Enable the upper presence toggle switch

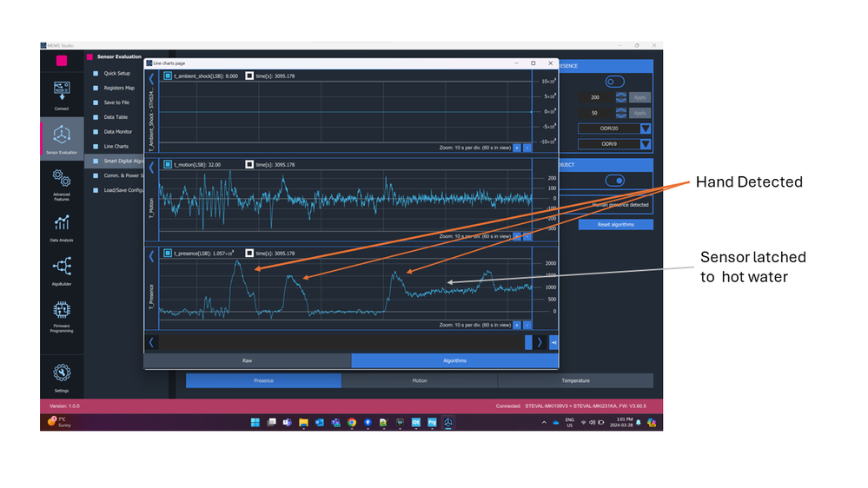tap(614, 82)
